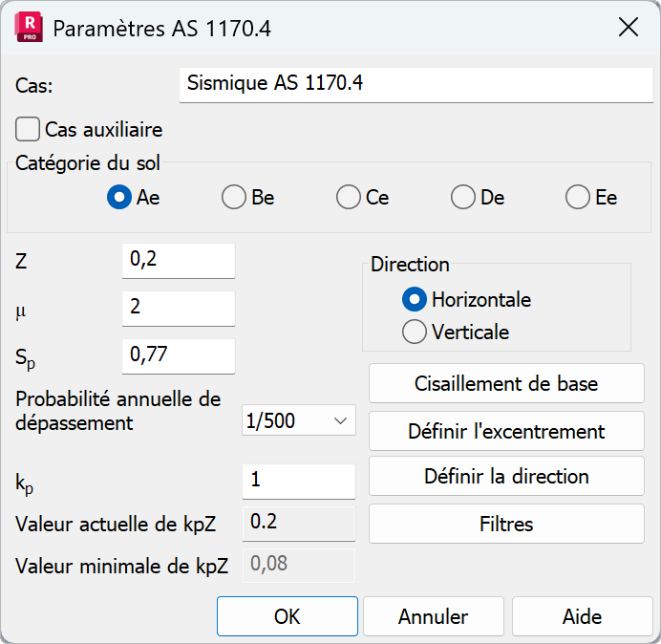The width and height of the screenshot is (661, 644).
Task: Click the μ ductility input field
Action: point(179,308)
